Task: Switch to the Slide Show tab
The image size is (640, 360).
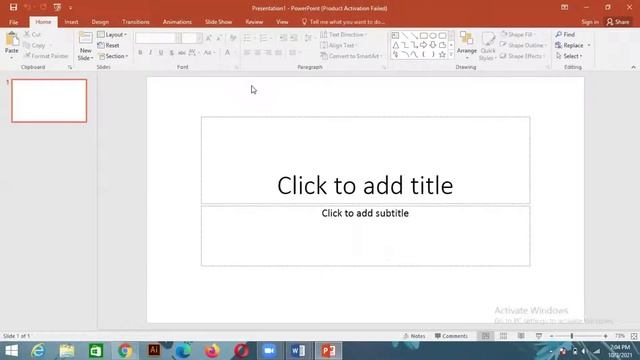Action: pos(218,22)
